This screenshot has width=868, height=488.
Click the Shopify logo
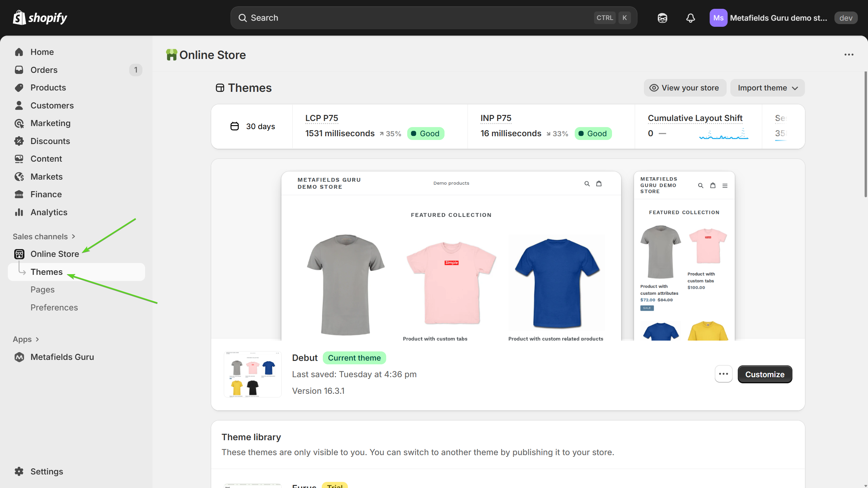(x=40, y=18)
